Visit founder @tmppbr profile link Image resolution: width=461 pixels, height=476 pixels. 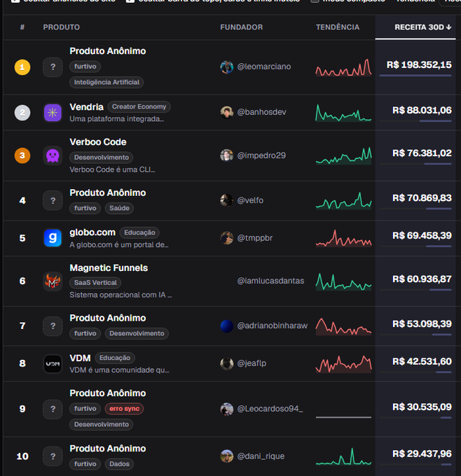point(254,238)
